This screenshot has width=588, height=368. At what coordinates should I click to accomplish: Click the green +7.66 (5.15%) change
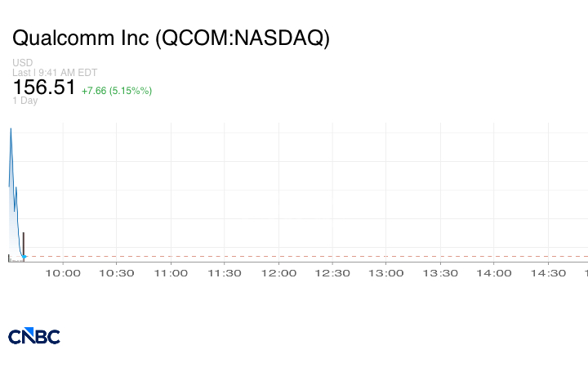[117, 90]
